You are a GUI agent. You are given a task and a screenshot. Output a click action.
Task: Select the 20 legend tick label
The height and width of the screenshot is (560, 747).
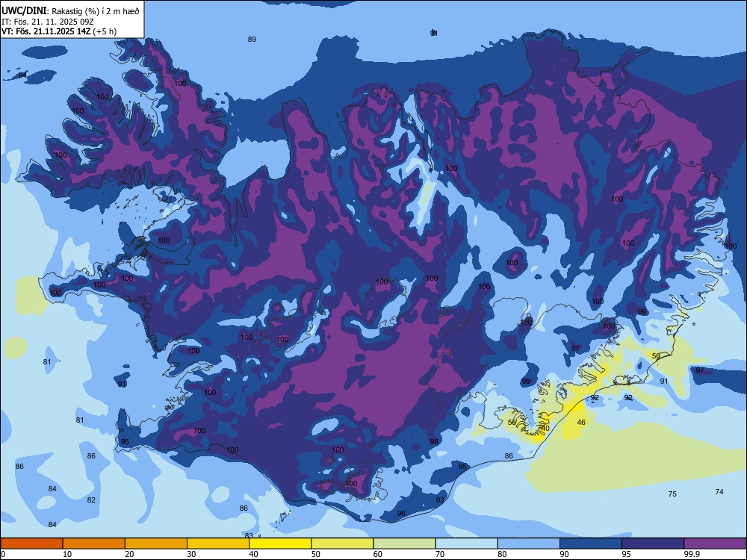click(129, 554)
